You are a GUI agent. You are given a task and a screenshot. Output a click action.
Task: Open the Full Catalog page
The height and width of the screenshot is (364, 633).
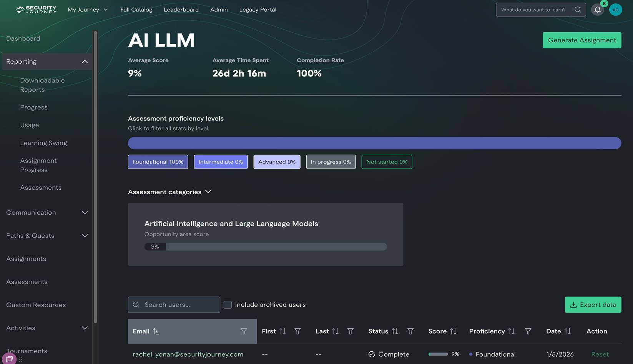[136, 10]
